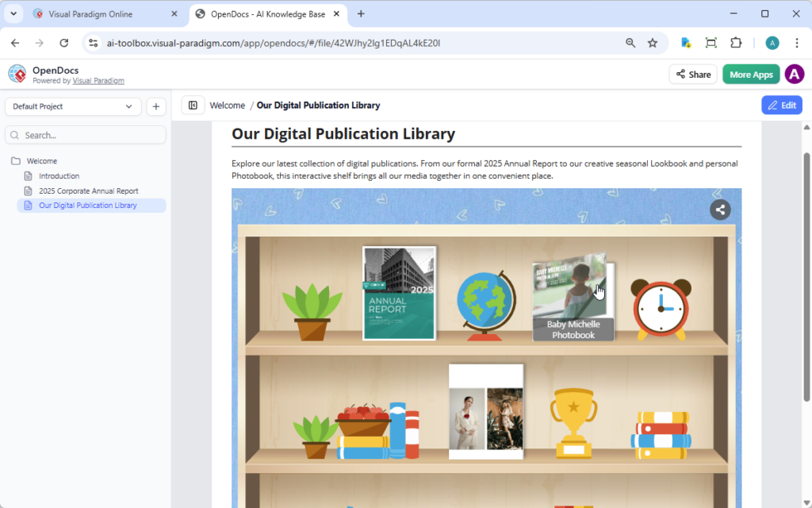Open the Visual Paradigm link
The width and height of the screenshot is (812, 508).
click(x=98, y=80)
